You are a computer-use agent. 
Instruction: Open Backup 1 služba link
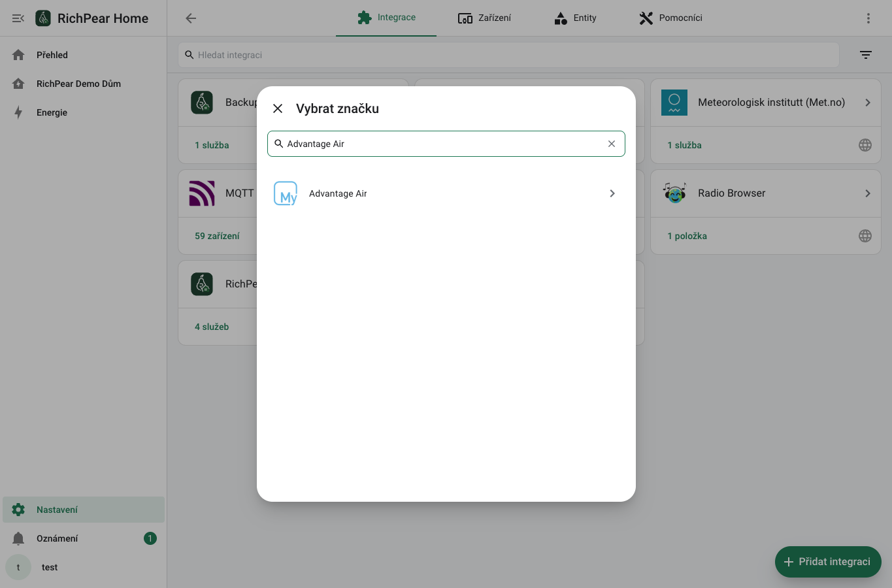(x=212, y=145)
